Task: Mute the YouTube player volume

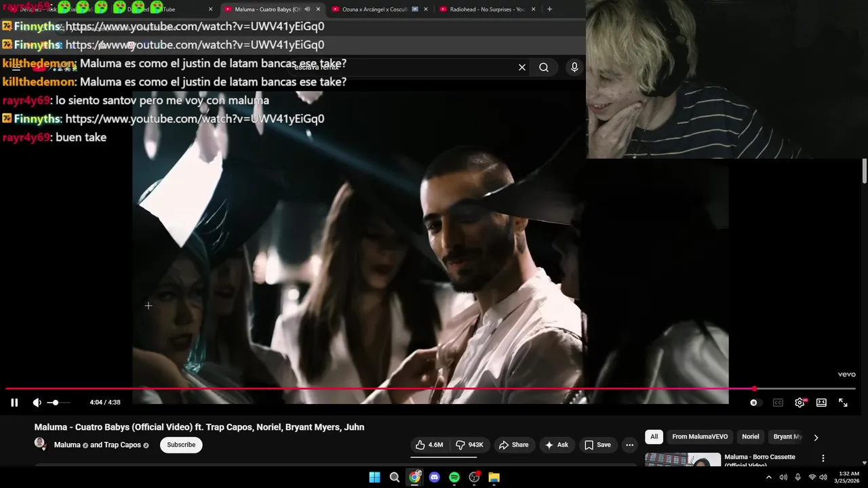Action: (x=37, y=403)
